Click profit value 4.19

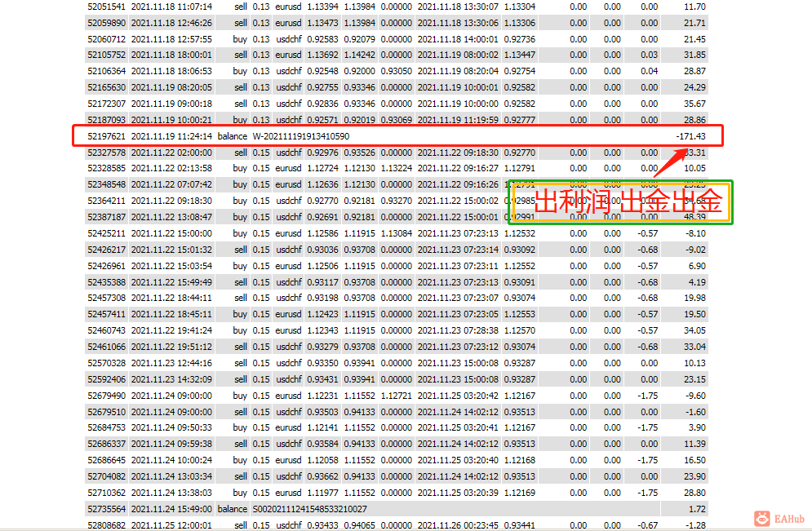[698, 282]
